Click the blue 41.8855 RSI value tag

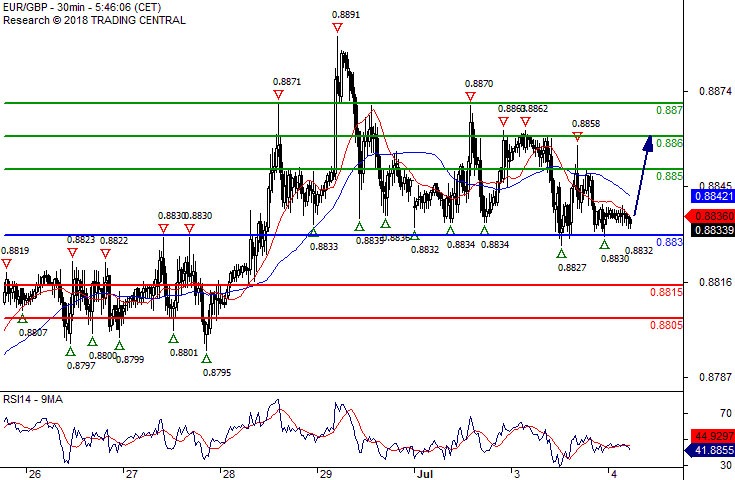point(710,450)
